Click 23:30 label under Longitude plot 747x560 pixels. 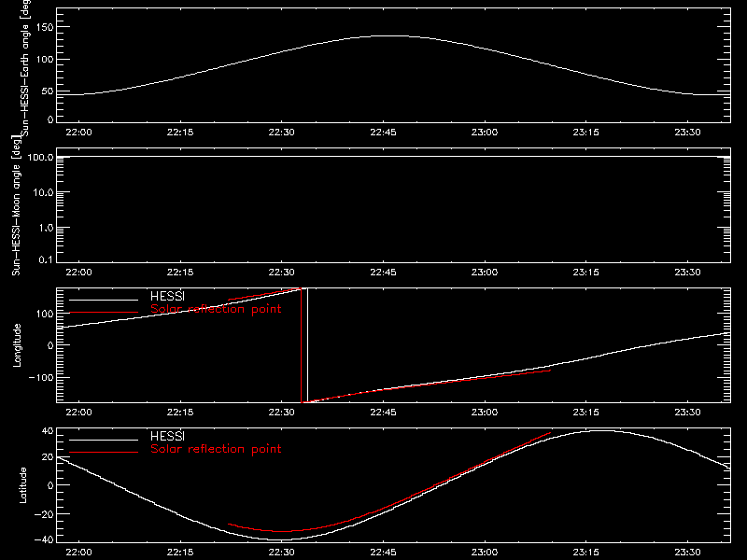687,412
